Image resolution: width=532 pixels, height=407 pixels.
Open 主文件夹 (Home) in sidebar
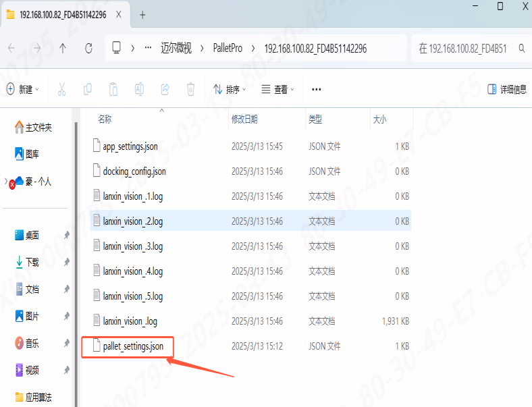[33, 128]
